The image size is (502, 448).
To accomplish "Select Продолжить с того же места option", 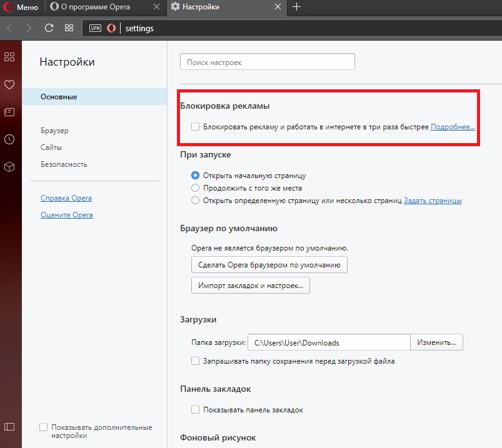I will coord(195,188).
